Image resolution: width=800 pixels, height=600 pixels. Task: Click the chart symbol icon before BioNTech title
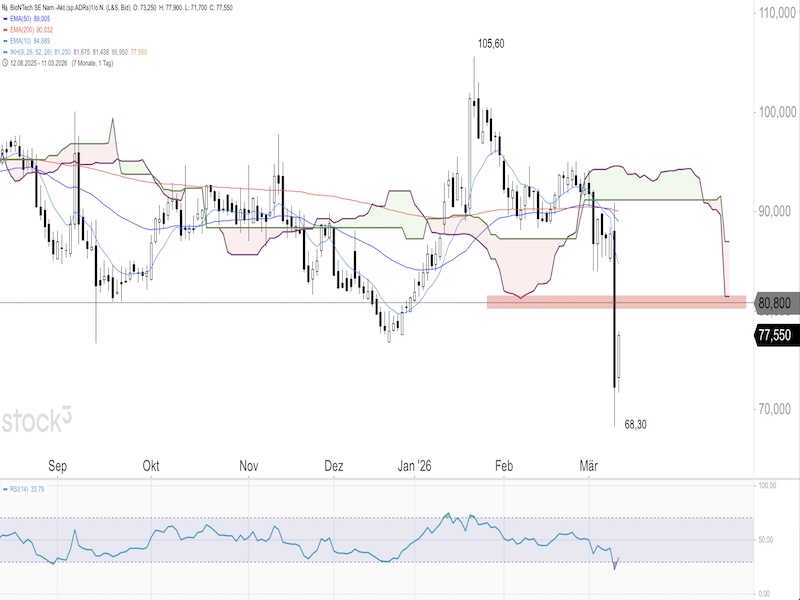pyautogui.click(x=6, y=6)
